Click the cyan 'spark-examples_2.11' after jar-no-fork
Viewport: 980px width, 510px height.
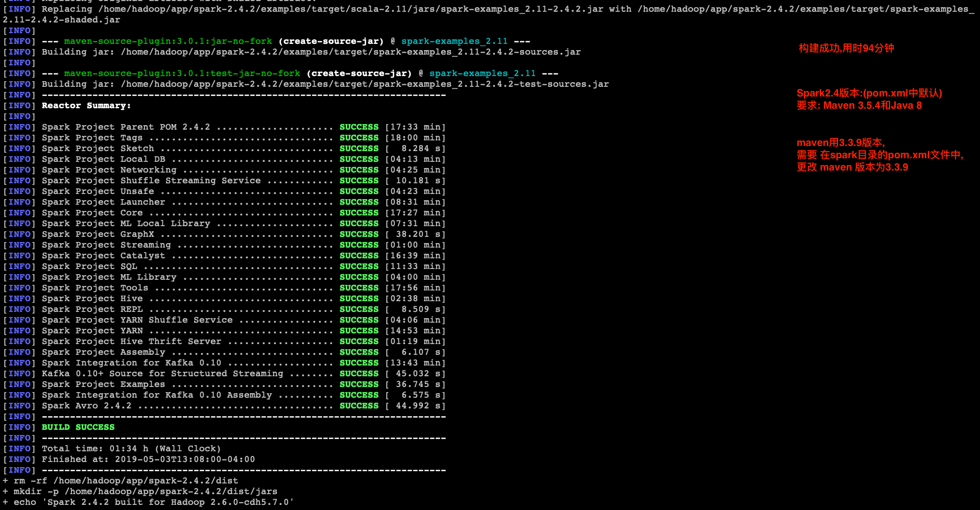(455, 41)
